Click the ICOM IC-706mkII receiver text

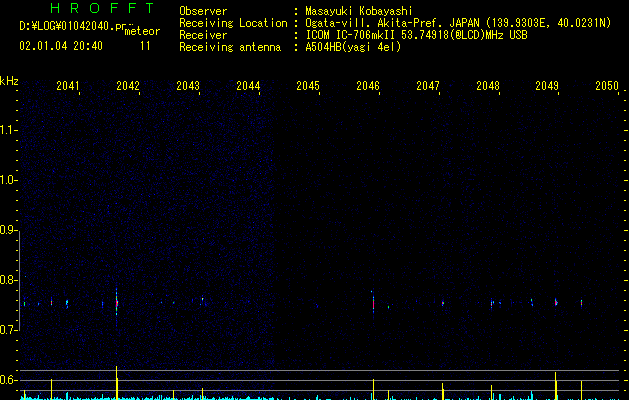point(416,35)
